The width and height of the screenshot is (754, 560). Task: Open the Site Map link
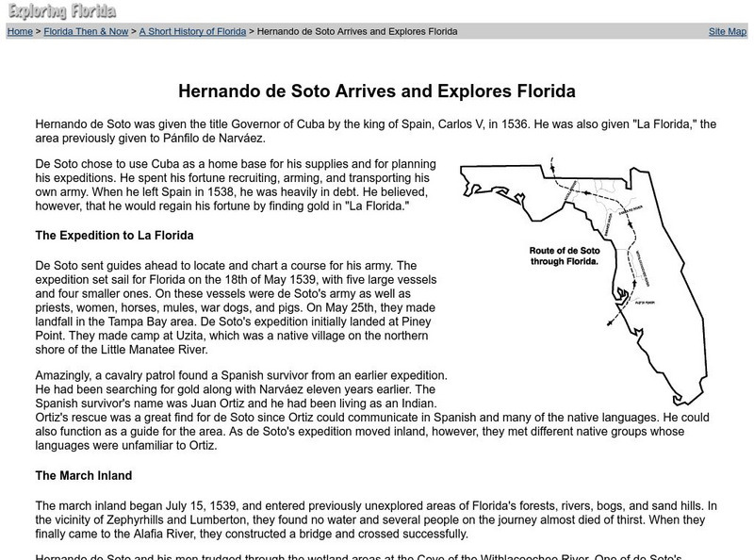[x=726, y=30]
